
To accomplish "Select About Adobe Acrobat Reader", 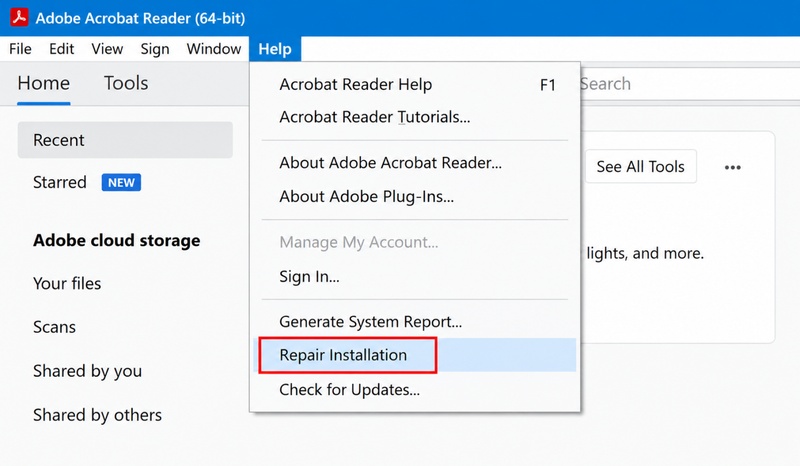I will click(415, 163).
